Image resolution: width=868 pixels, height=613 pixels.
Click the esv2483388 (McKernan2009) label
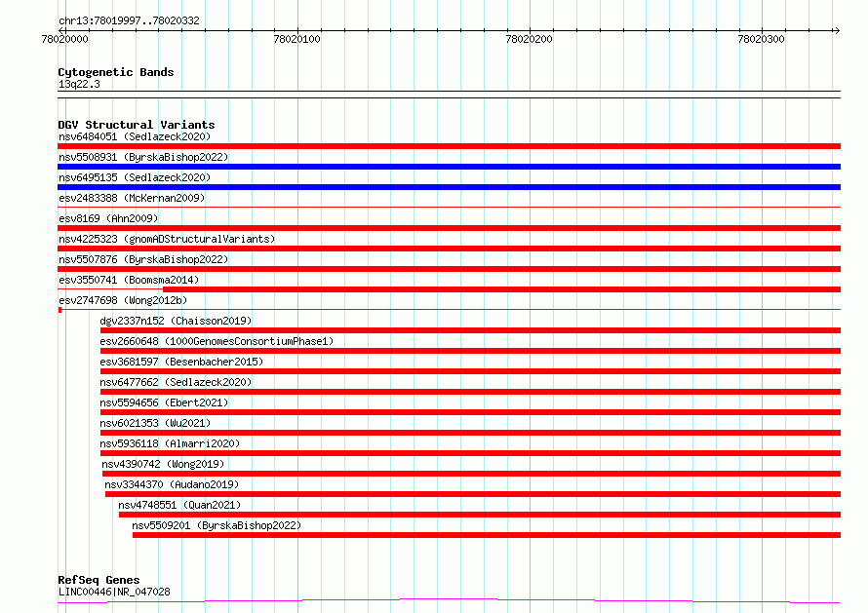[132, 198]
